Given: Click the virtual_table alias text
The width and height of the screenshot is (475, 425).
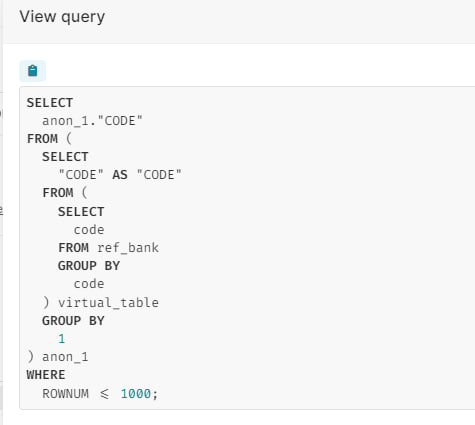Looking at the screenshot, I should [x=108, y=302].
